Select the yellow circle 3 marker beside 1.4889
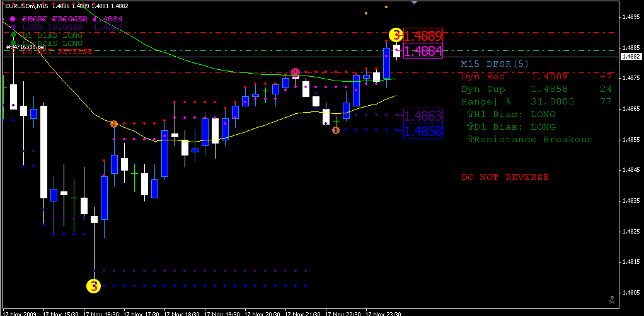The height and width of the screenshot is (316, 644). [x=396, y=35]
